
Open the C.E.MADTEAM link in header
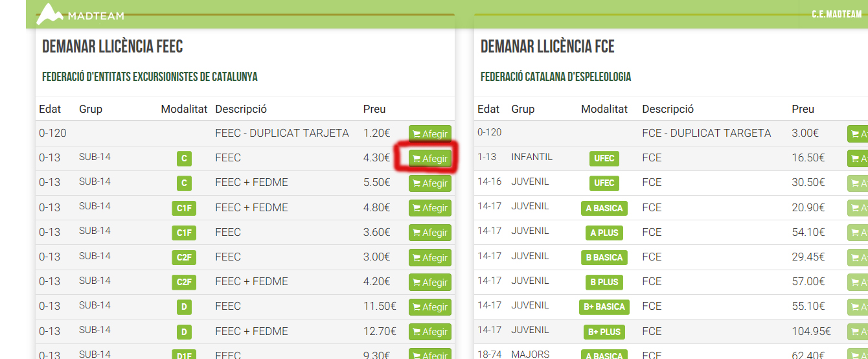pyautogui.click(x=836, y=14)
